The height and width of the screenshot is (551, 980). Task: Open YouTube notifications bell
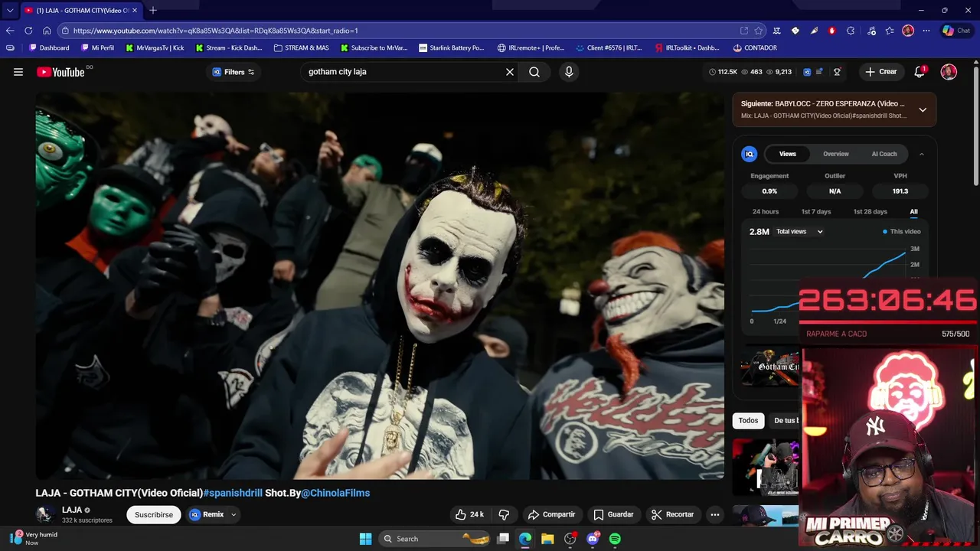point(920,72)
